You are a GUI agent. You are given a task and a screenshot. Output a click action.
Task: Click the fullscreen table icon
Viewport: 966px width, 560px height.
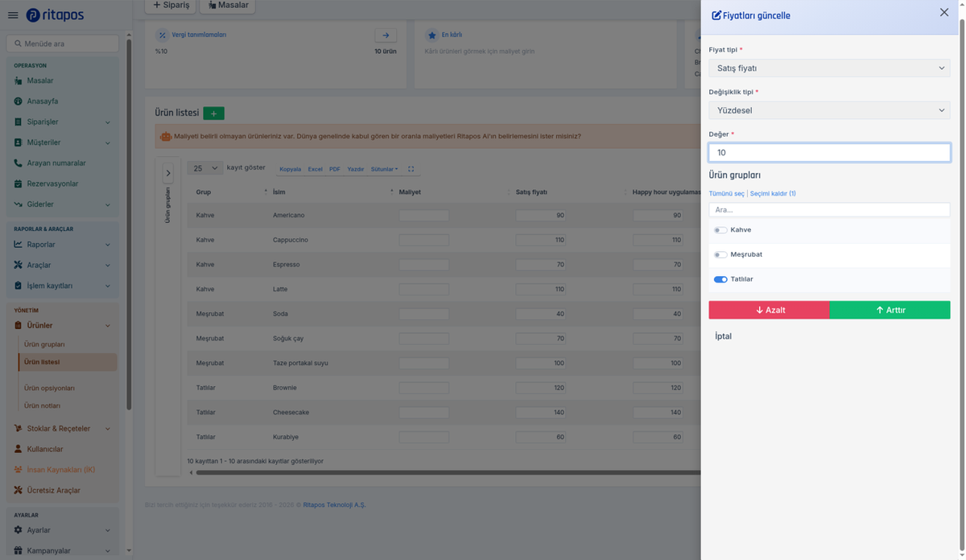click(411, 169)
